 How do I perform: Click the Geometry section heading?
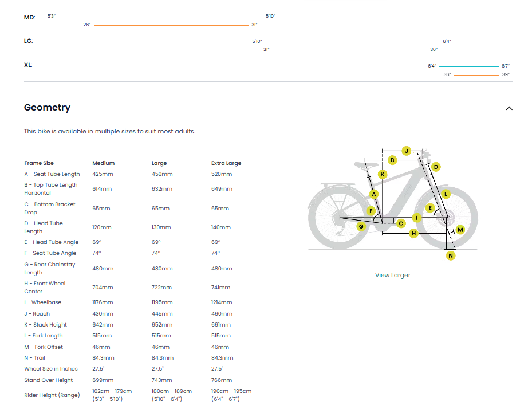pos(47,108)
